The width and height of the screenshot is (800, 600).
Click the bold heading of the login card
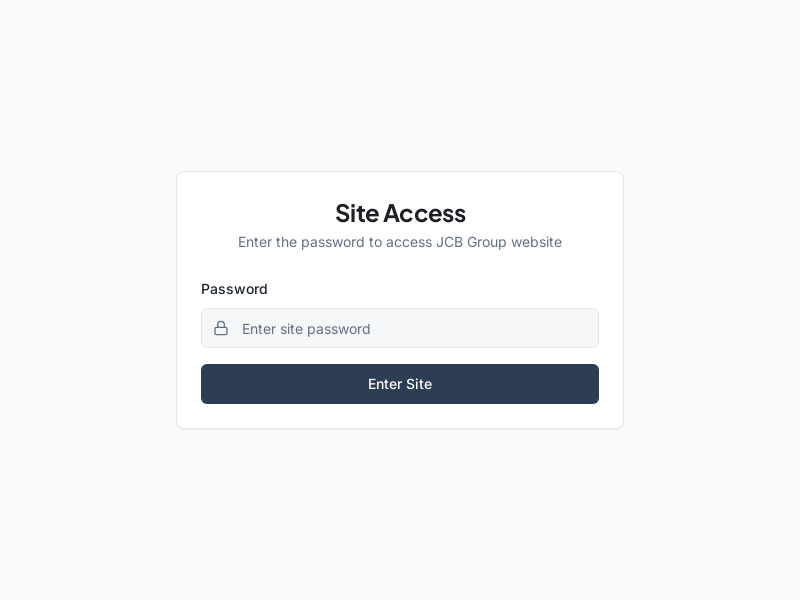tap(400, 213)
